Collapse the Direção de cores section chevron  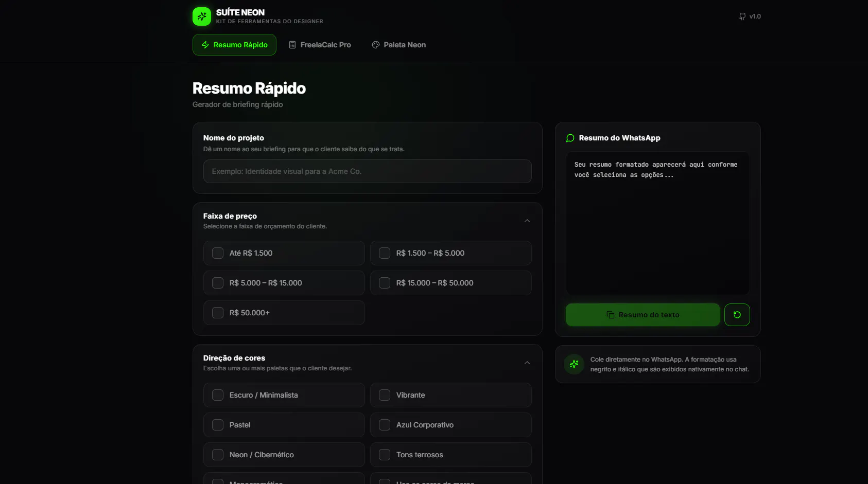pyautogui.click(x=527, y=363)
